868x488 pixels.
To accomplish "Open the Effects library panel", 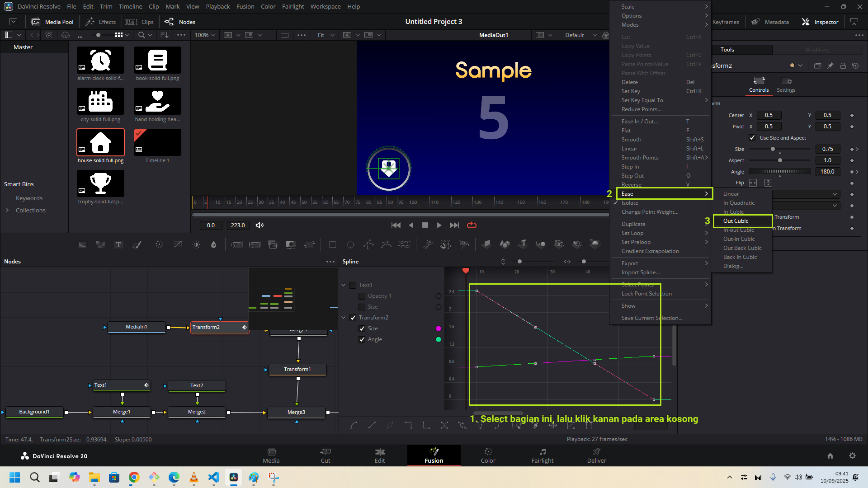I will [101, 22].
